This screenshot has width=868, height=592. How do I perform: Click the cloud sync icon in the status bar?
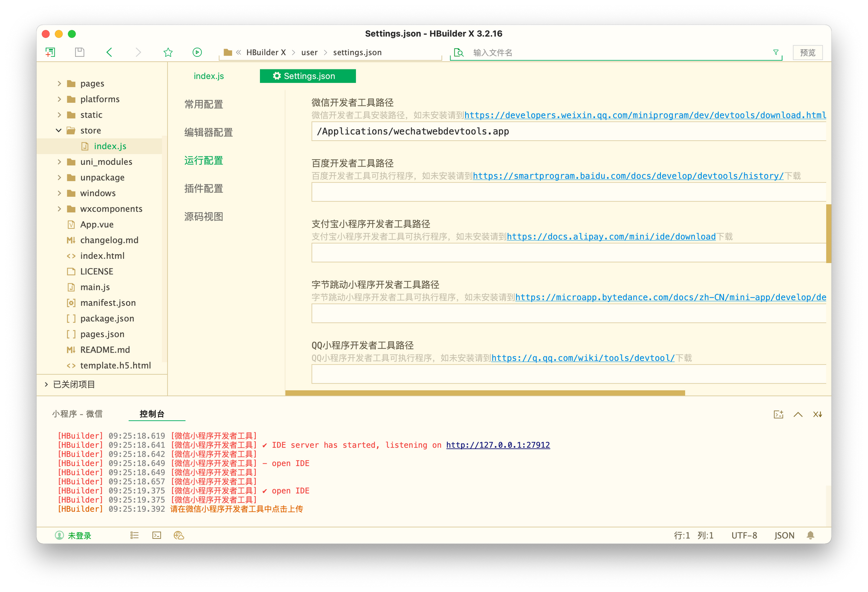pyautogui.click(x=179, y=535)
